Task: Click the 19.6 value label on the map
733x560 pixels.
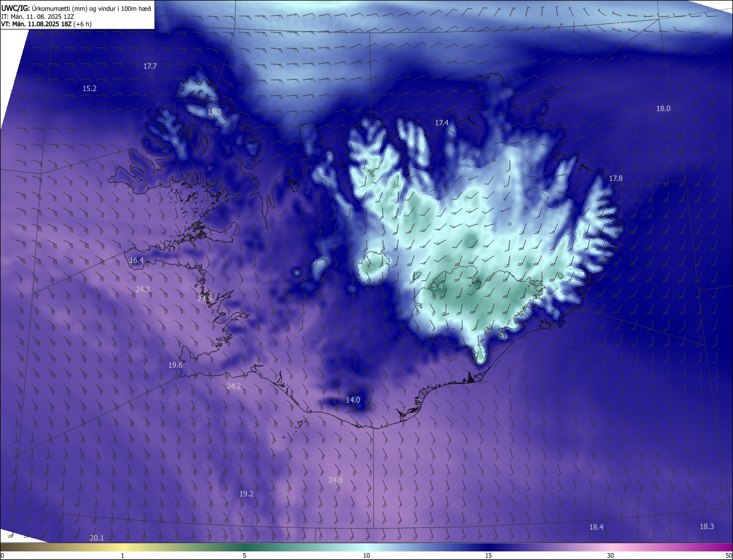Action: (x=175, y=365)
